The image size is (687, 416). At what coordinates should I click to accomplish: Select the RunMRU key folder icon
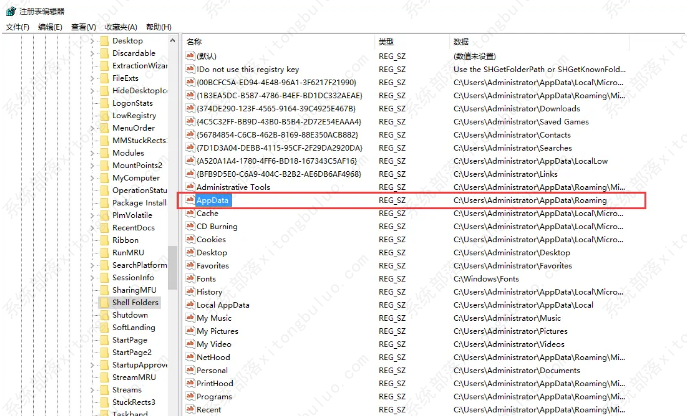[104, 253]
